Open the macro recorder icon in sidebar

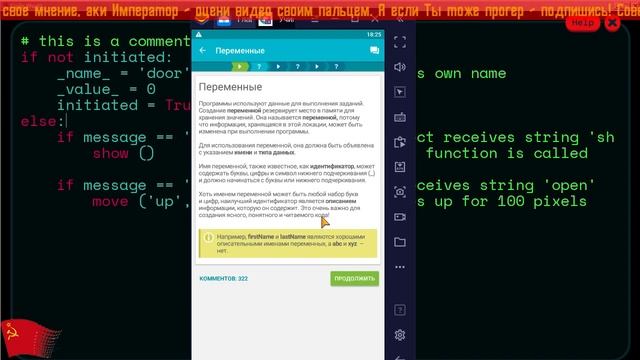tap(400, 142)
